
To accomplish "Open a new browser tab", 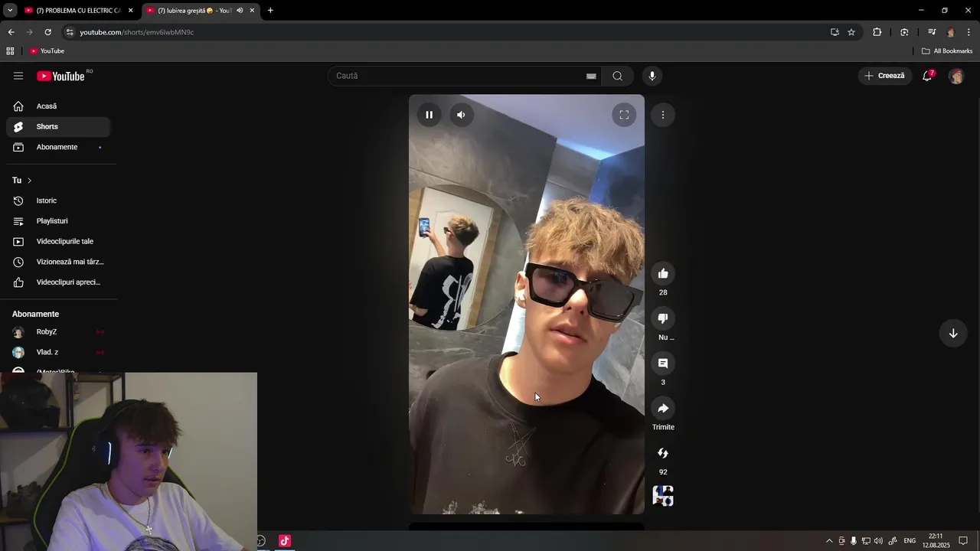I will (x=270, y=11).
